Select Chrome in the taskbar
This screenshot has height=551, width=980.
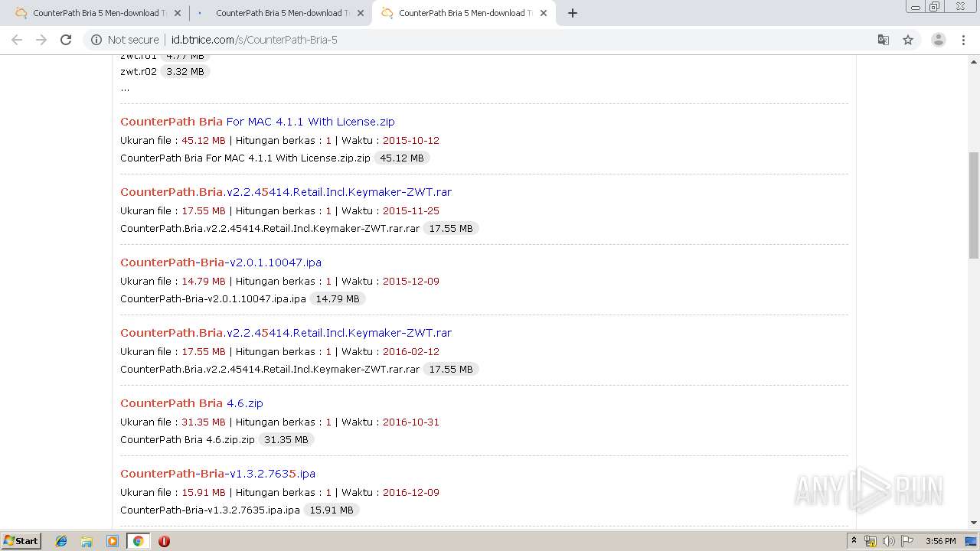pos(138,541)
